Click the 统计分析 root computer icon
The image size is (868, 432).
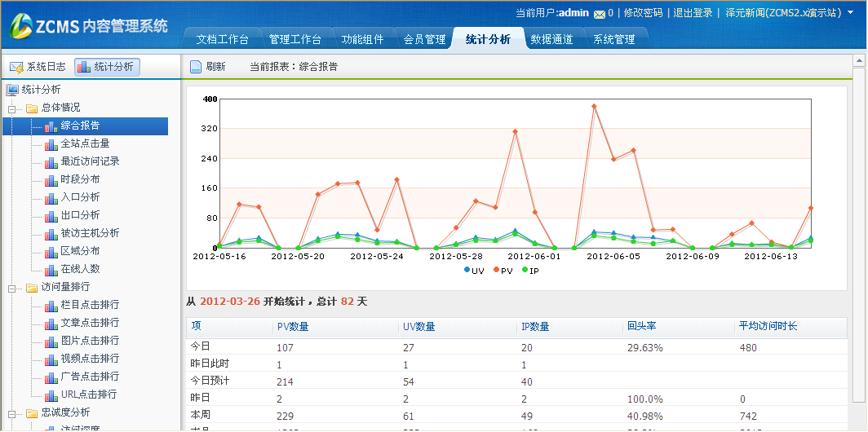coord(12,90)
